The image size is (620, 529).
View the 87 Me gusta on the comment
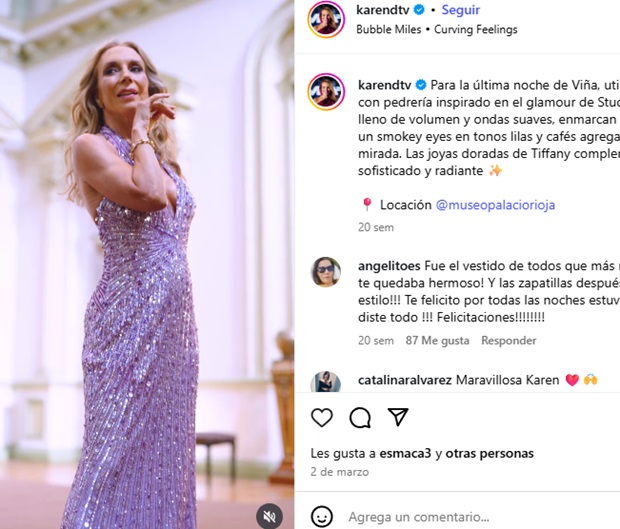click(x=437, y=340)
